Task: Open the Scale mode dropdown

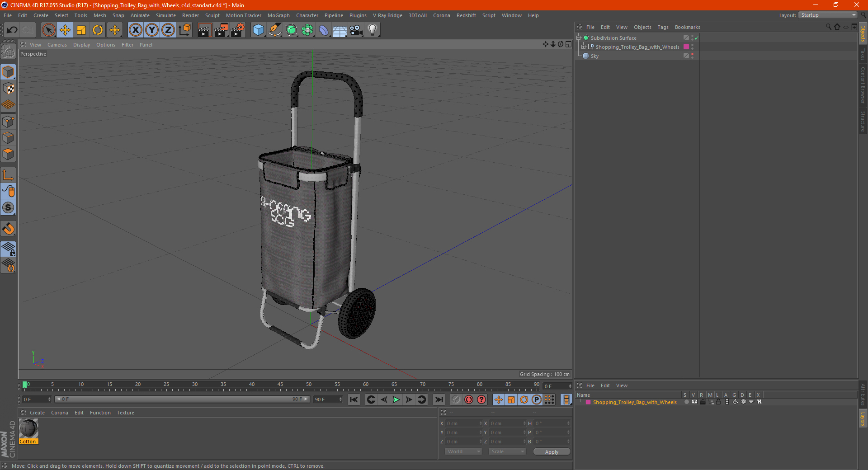Action: (507, 451)
